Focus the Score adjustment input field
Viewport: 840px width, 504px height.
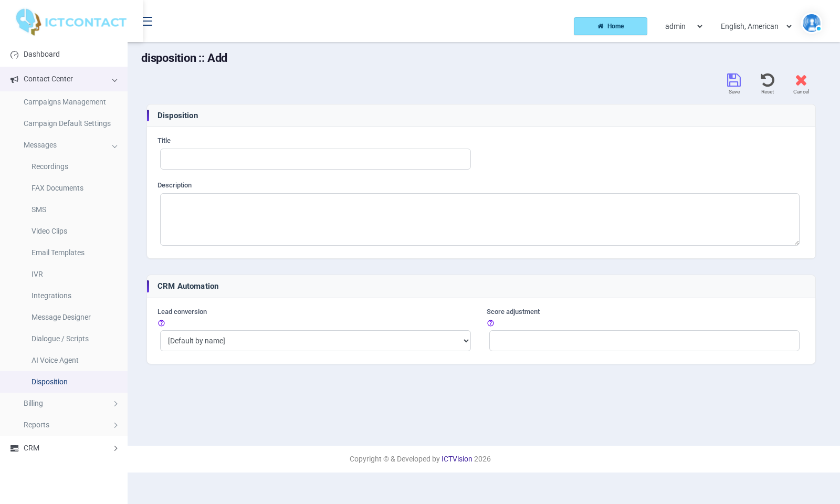click(x=644, y=341)
